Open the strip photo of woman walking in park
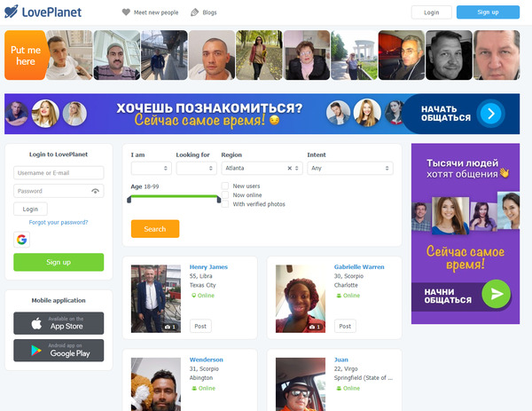 coord(259,55)
